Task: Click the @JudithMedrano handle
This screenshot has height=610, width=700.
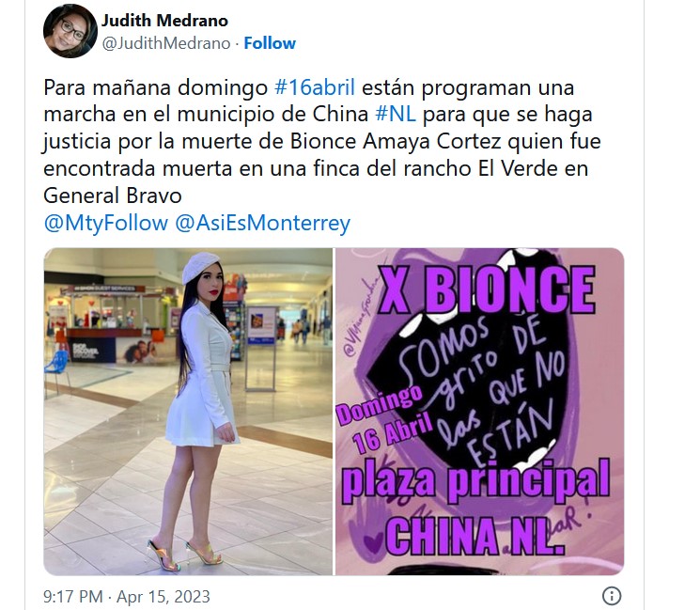Action: (166, 44)
